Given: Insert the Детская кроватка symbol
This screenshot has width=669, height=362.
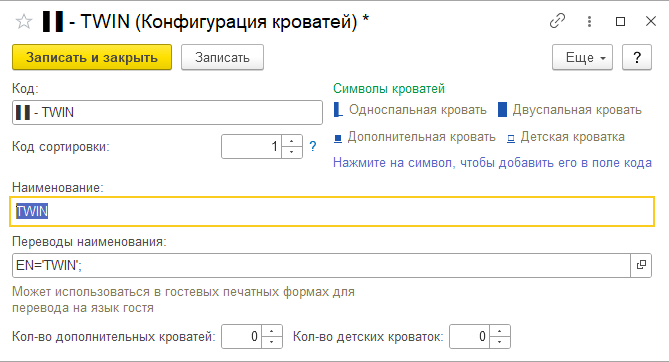Looking at the screenshot, I should [x=511, y=138].
